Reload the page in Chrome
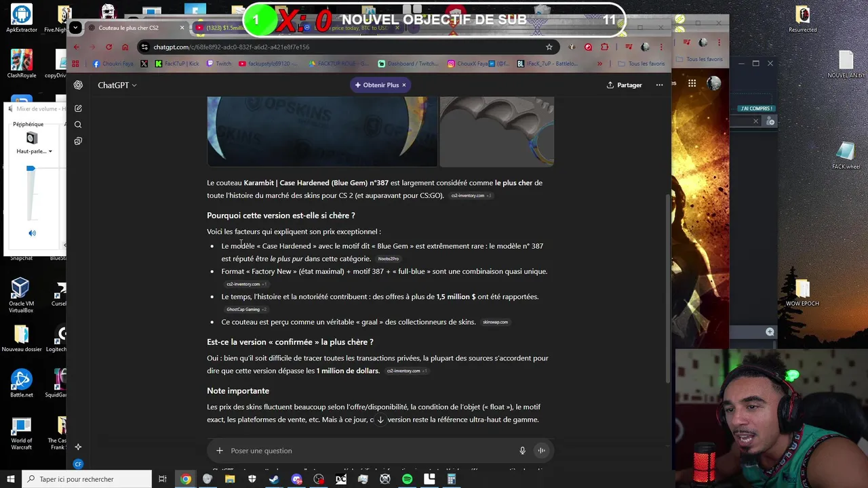The height and width of the screenshot is (488, 868). (x=108, y=47)
